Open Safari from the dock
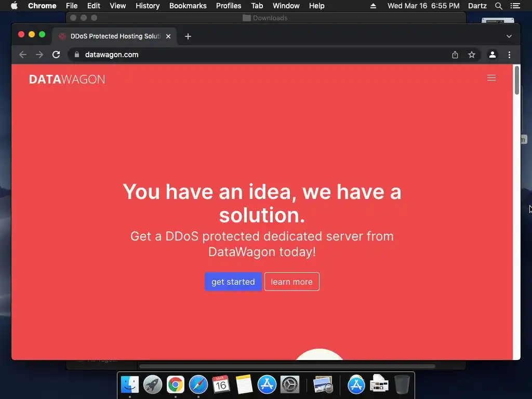The height and width of the screenshot is (399, 532). point(198,385)
